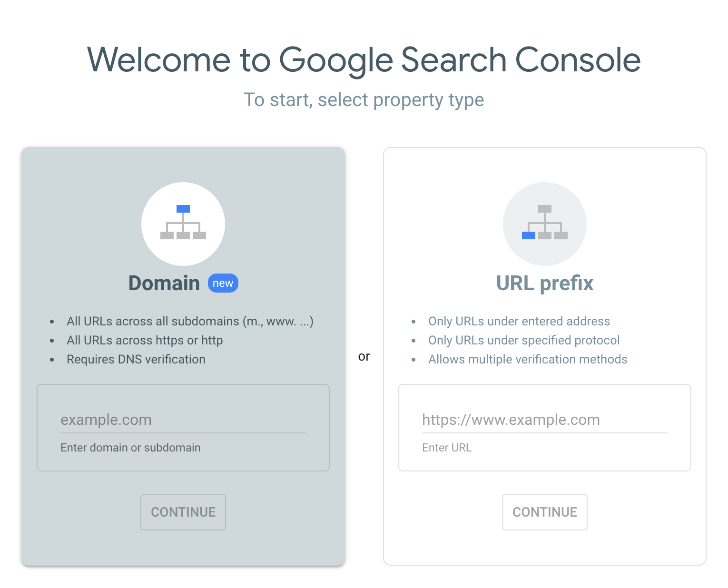
Task: Select the blue child node in URL prefix icon
Action: (x=530, y=235)
